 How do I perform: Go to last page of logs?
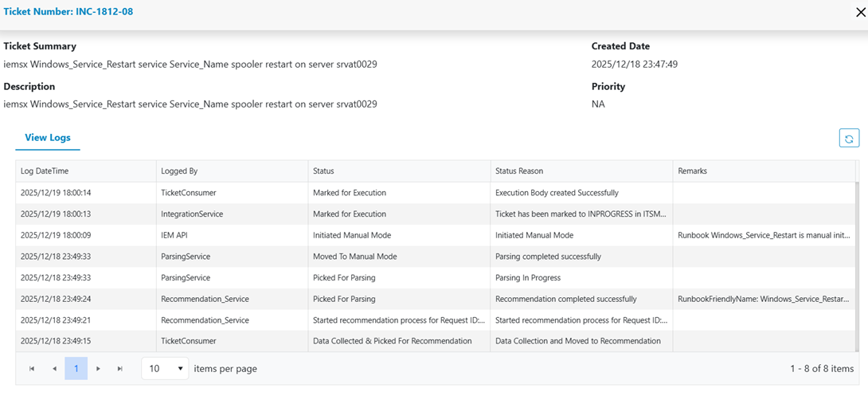click(120, 369)
